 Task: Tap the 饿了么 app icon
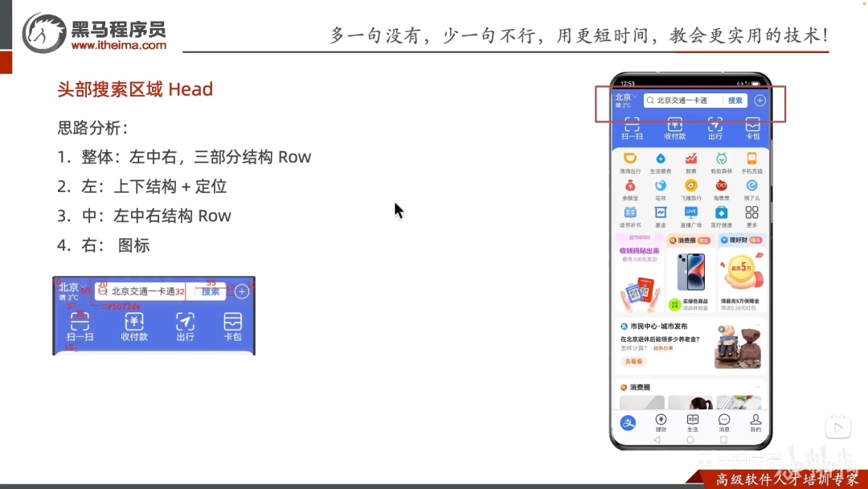point(751,189)
